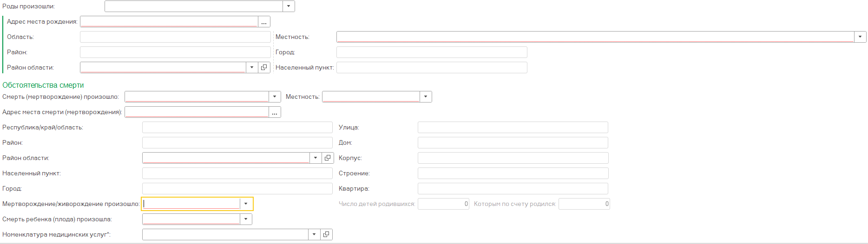The height and width of the screenshot is (244, 868).
Task: Focus the Квартира text field
Action: [x=513, y=189]
